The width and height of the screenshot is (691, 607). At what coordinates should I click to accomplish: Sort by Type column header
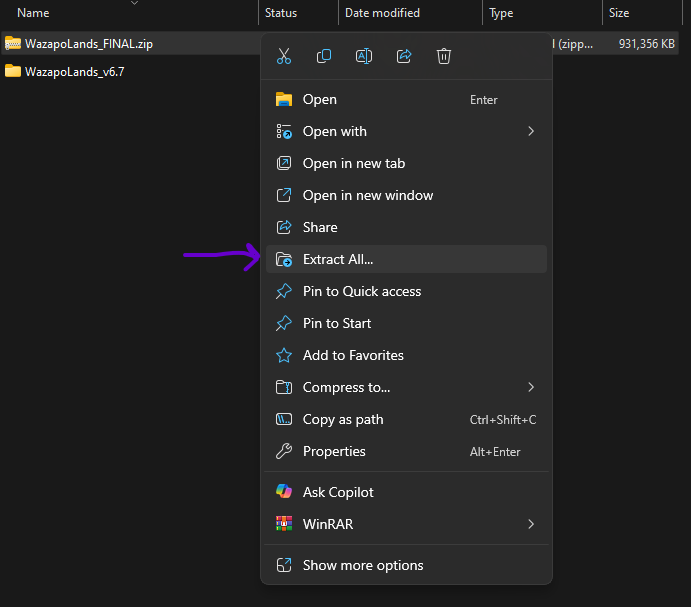501,13
